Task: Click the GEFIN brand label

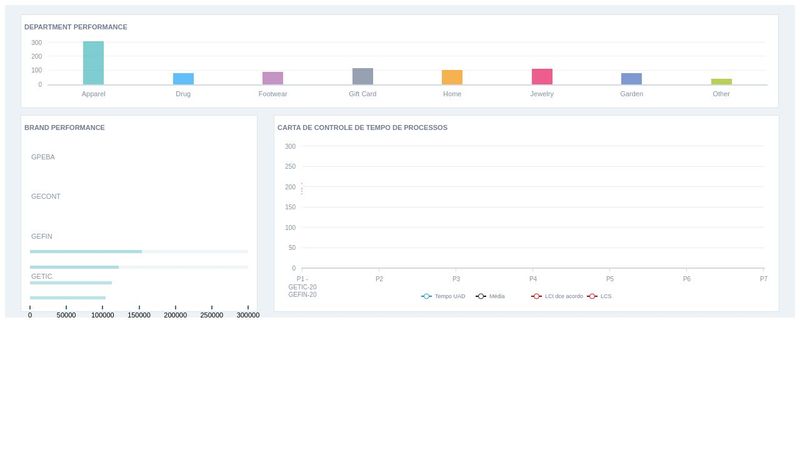Action: pos(42,236)
